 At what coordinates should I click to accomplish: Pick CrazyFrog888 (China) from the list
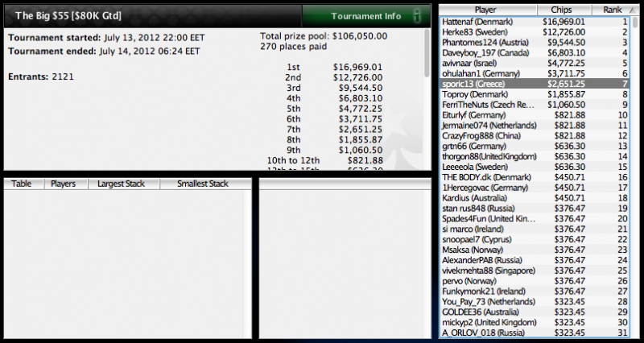click(x=535, y=135)
